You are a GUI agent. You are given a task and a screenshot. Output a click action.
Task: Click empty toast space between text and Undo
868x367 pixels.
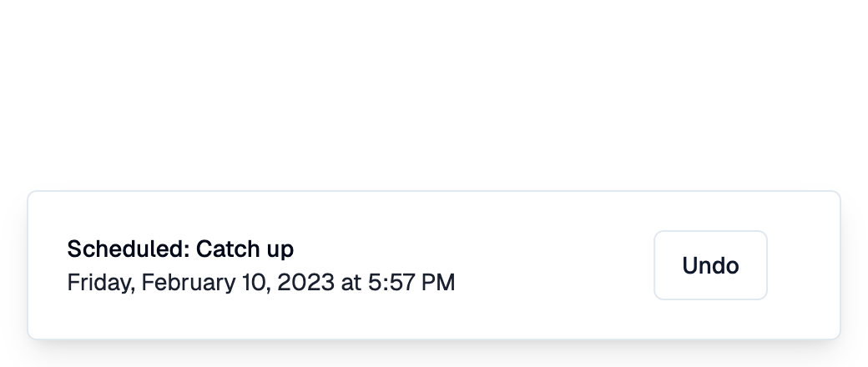[553, 265]
